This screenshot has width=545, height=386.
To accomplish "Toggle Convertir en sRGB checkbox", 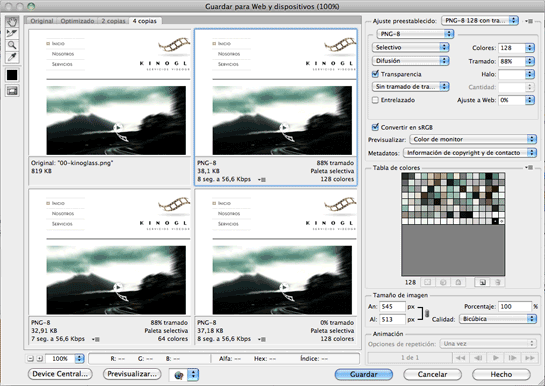I will click(375, 127).
